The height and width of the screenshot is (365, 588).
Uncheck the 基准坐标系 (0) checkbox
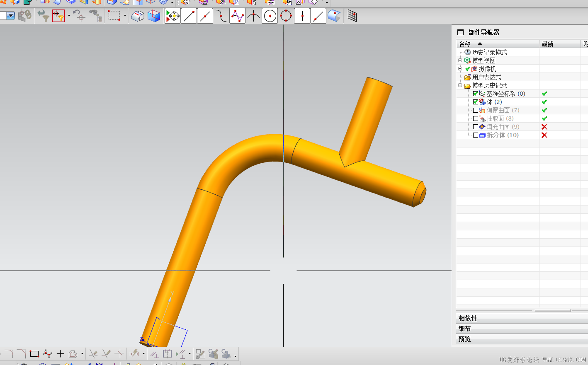[x=476, y=94]
